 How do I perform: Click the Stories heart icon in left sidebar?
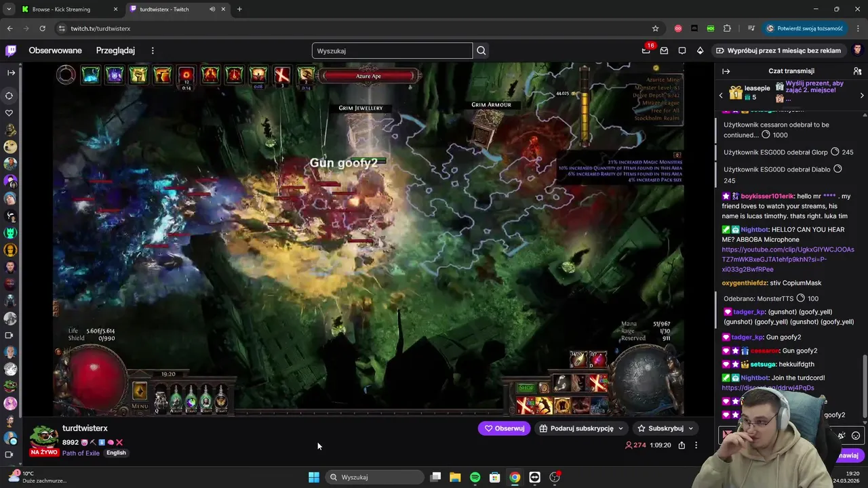click(10, 113)
